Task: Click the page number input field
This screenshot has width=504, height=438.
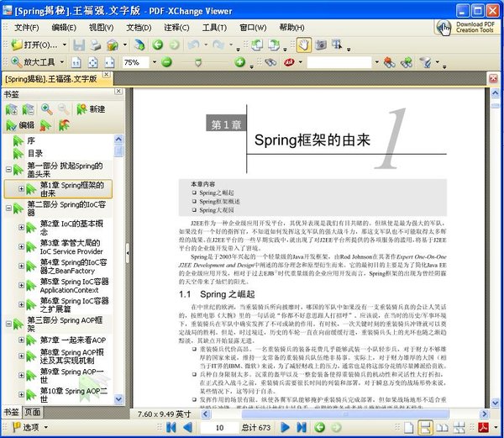Action: point(219,427)
